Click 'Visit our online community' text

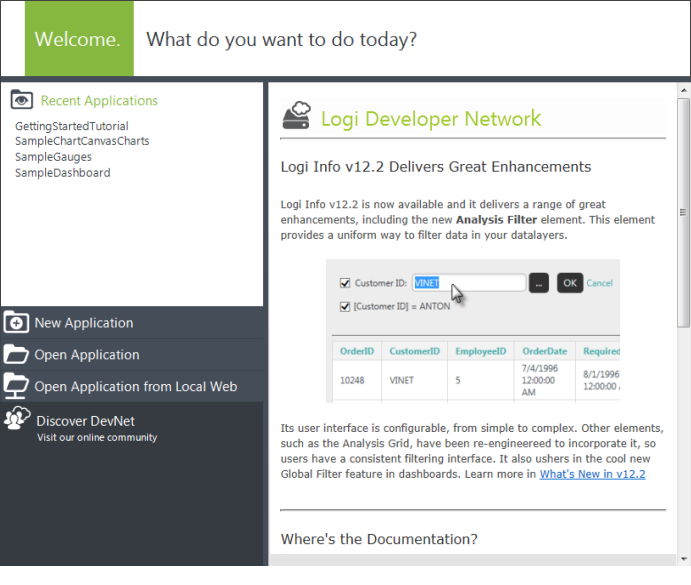pyautogui.click(x=97, y=437)
